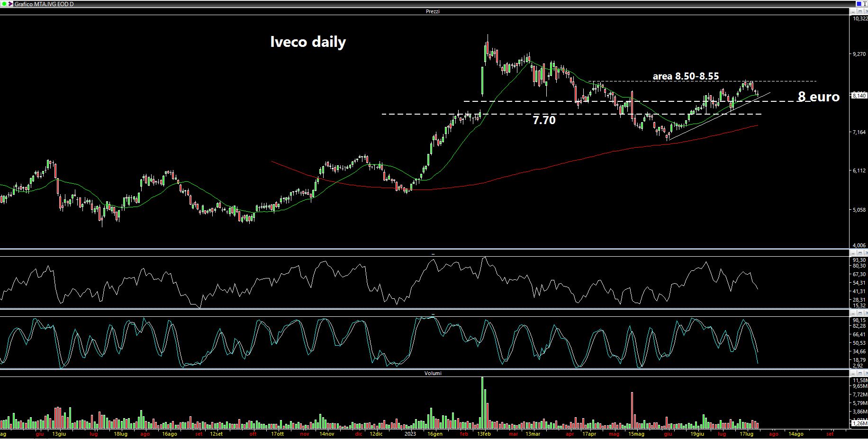This screenshot has height=439, width=868.
Task: Close the Prezzi chart panel
Action: [866, 11]
